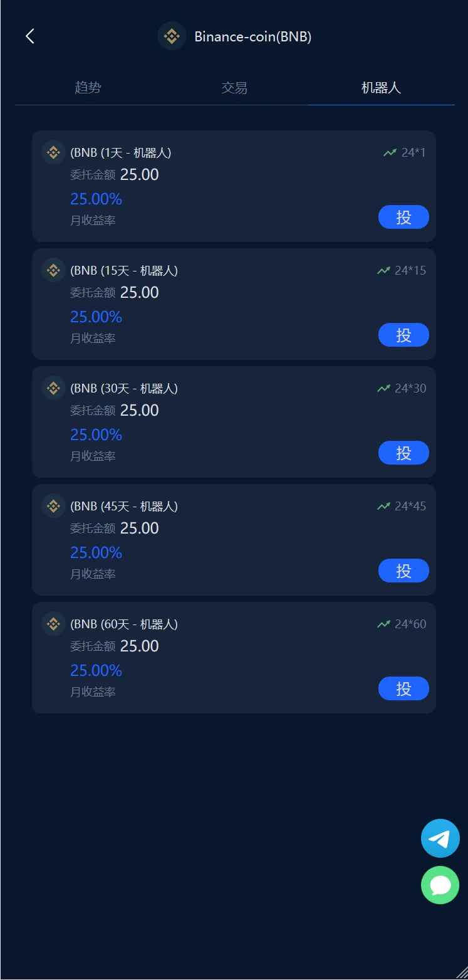Open the BNB (45天 - 机器人) card title
Image resolution: width=468 pixels, height=980 pixels.
point(124,506)
